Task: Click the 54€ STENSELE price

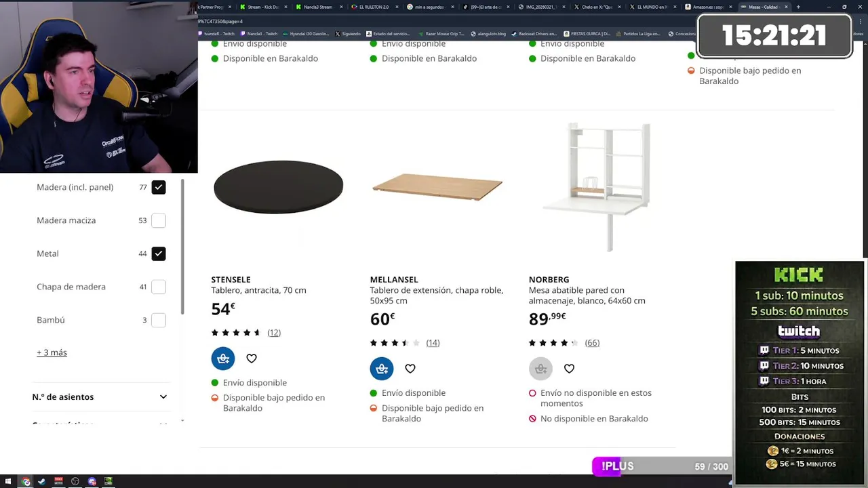Action: coord(223,309)
